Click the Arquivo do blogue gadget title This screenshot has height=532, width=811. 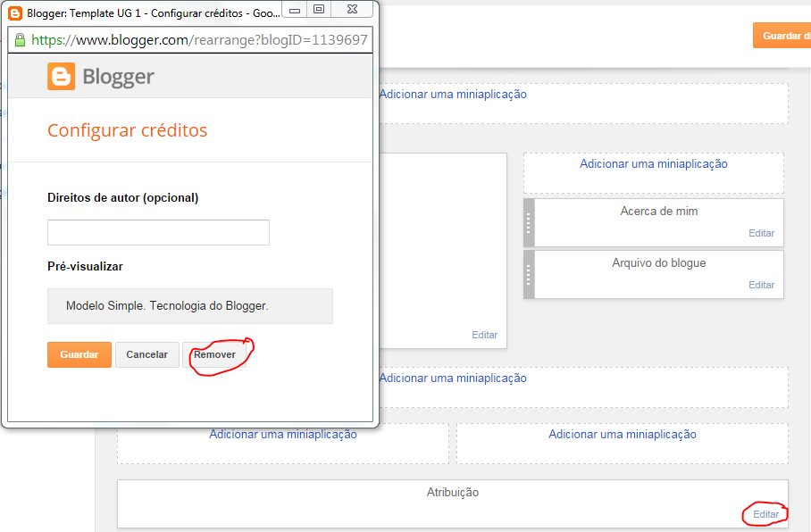(x=659, y=262)
